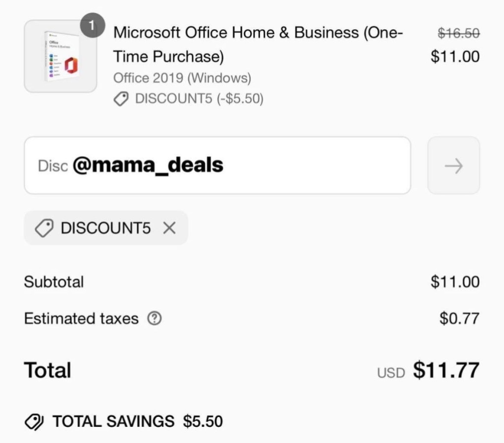This screenshot has height=443, width=504.
Task: Click the DISCOUNT5 chip label
Action: pos(105,228)
